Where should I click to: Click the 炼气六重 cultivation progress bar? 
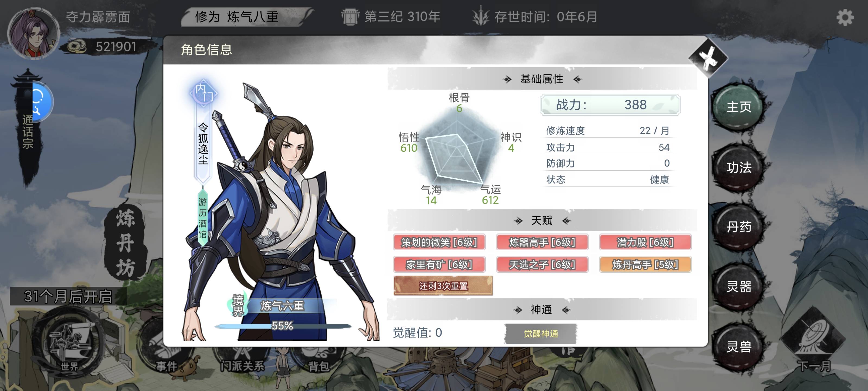[283, 326]
